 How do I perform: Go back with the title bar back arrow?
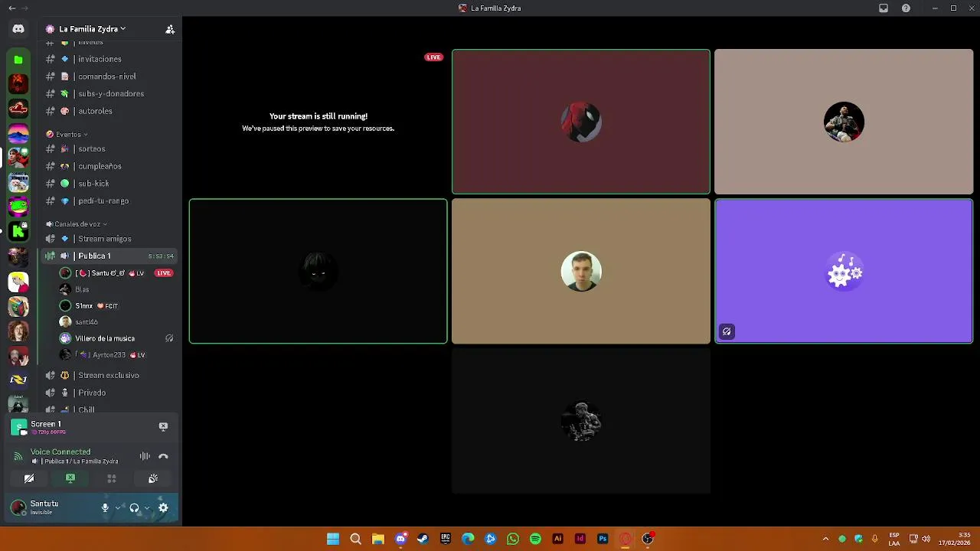(x=11, y=8)
